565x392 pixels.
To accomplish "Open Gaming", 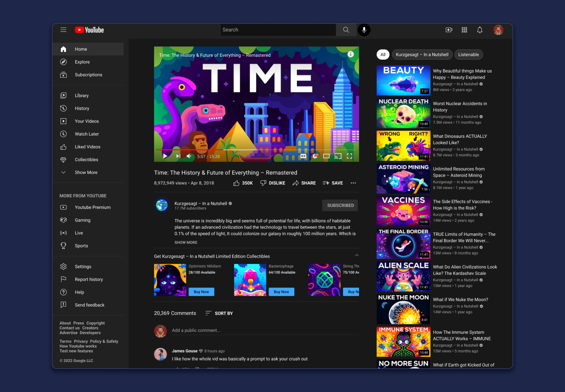I will [x=88, y=220].
